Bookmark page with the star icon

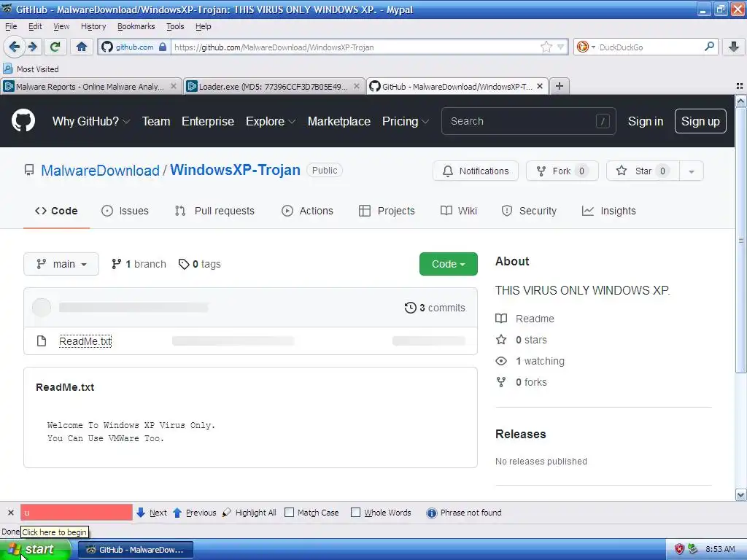pyautogui.click(x=546, y=47)
